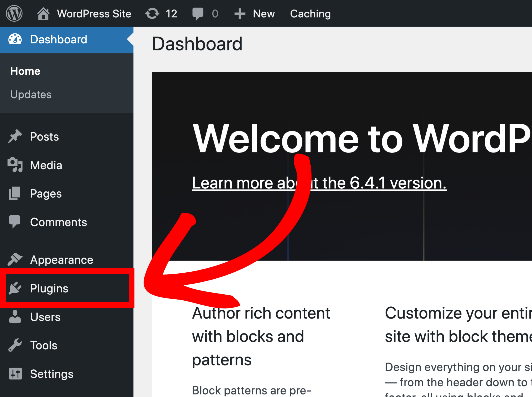
Task: Click the 0 comments count in the top bar
Action: [x=215, y=14]
